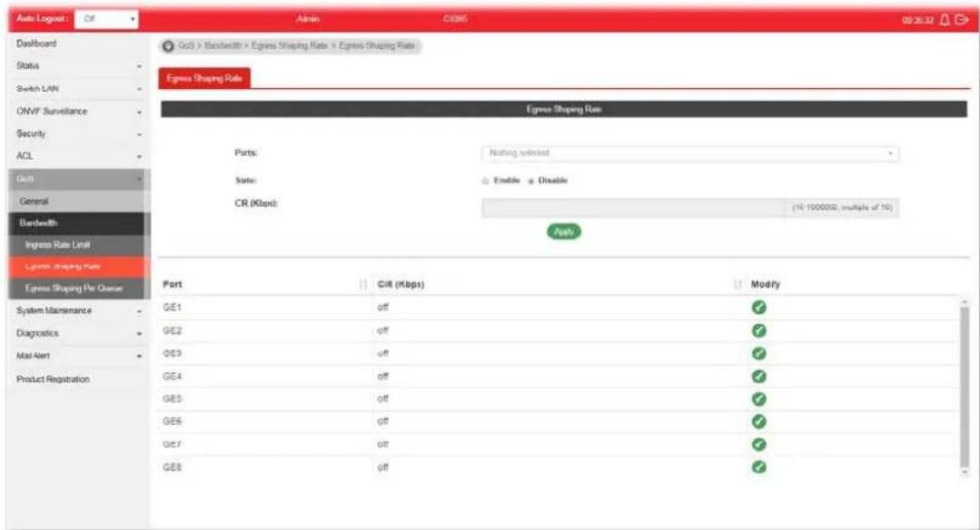Expand the Switch LAN menu
Image resolution: width=980 pixels, height=530 pixels.
pos(78,89)
